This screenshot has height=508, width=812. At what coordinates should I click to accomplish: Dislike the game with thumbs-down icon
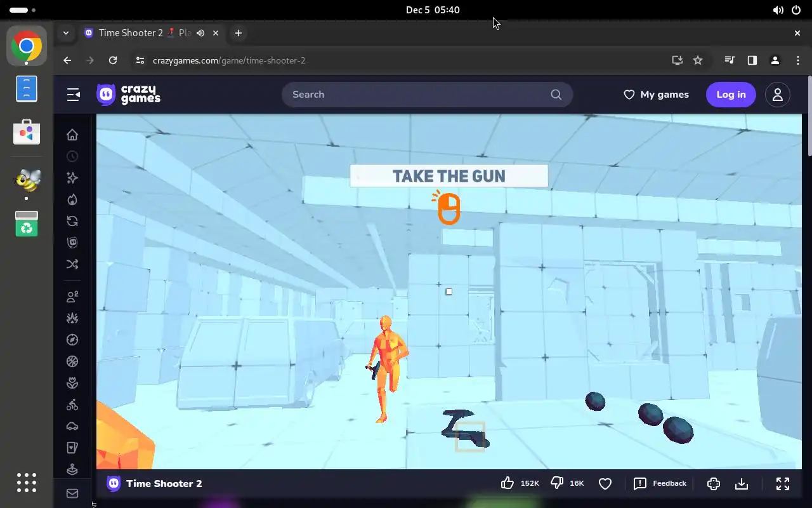coord(557,483)
